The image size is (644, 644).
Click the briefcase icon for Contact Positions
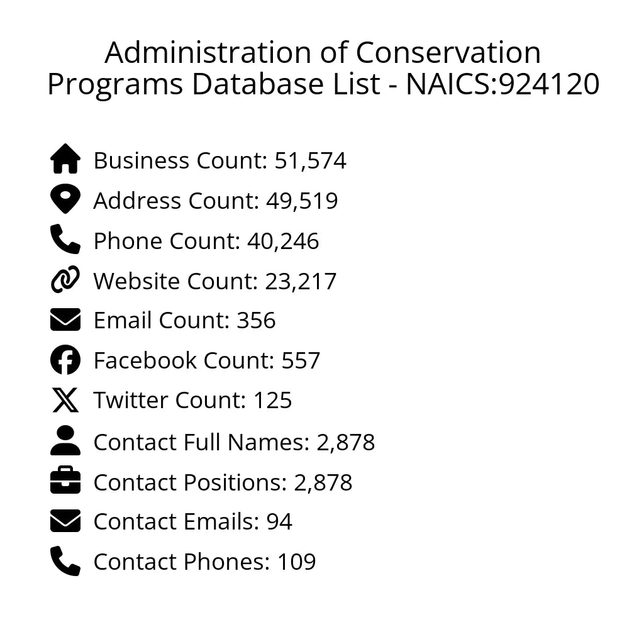click(65, 482)
